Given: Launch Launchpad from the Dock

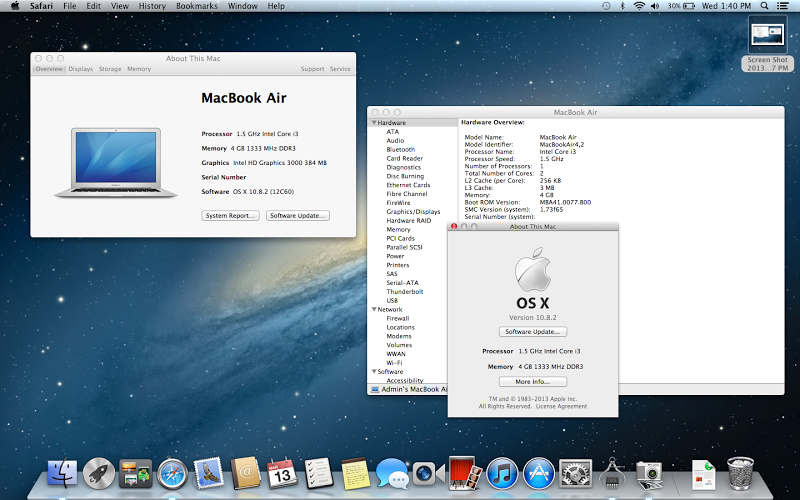Looking at the screenshot, I should tap(98, 472).
